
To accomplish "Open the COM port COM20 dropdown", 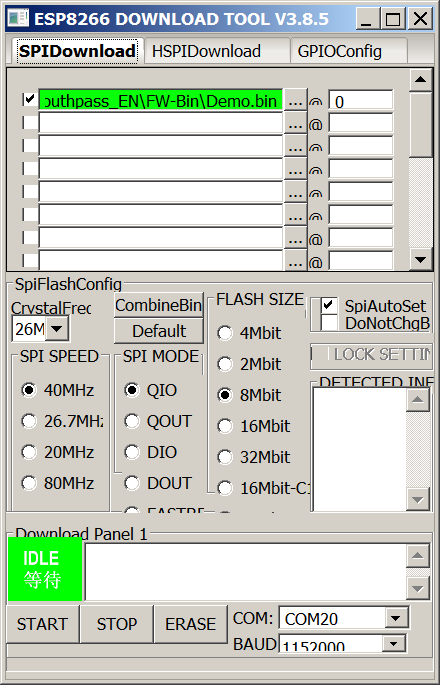I will 396,618.
